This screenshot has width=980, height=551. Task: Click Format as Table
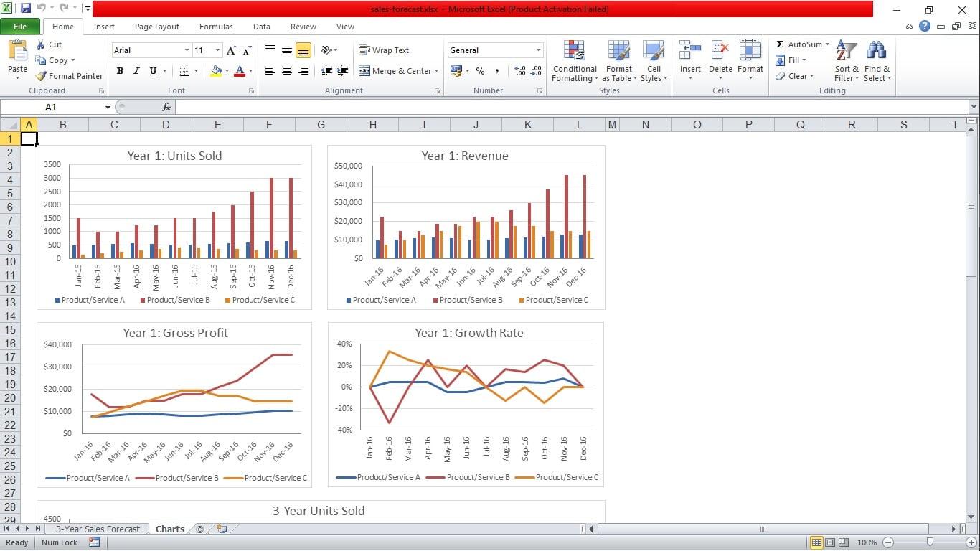click(x=618, y=61)
